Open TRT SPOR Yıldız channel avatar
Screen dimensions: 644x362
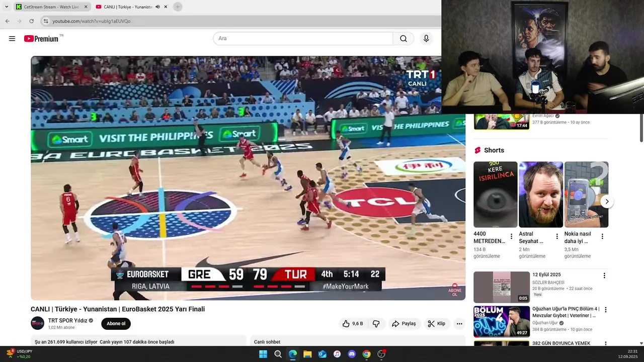tap(38, 323)
